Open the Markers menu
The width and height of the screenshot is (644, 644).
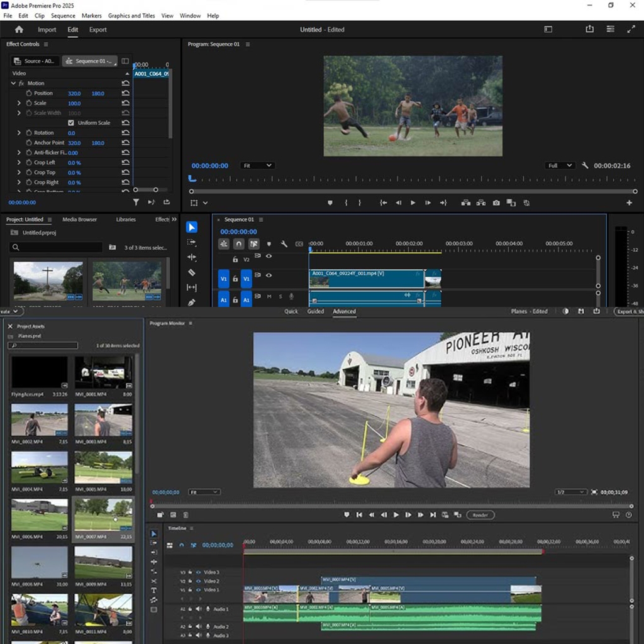(x=92, y=16)
